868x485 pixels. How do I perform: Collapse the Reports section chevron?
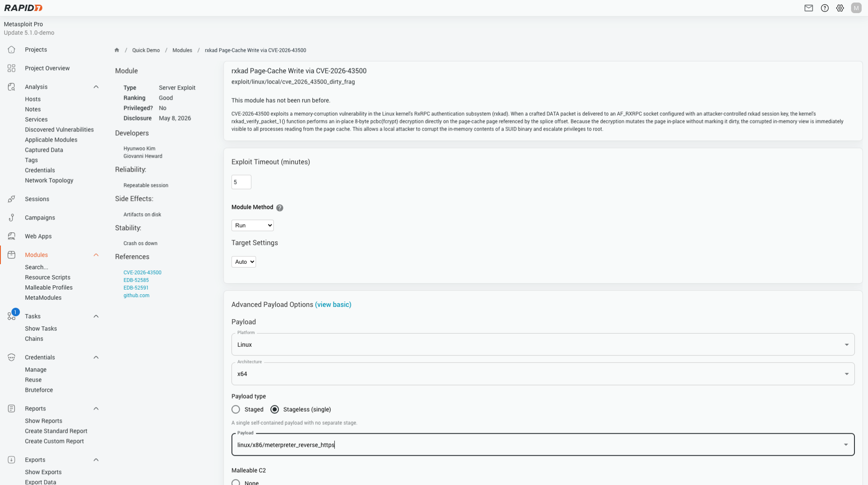(x=96, y=409)
